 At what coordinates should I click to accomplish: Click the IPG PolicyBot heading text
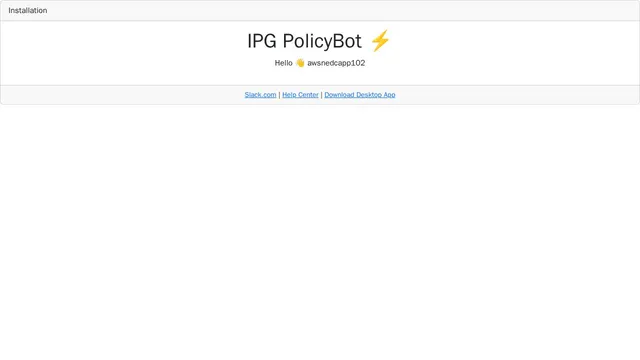pos(304,41)
